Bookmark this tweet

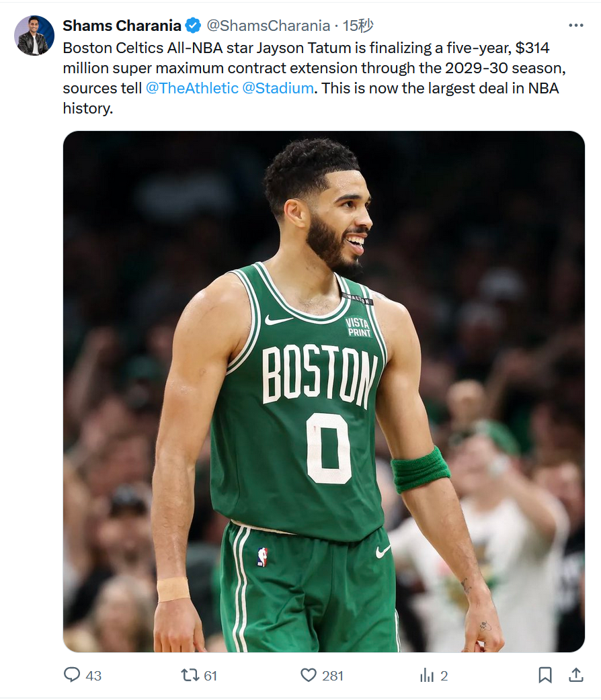click(x=545, y=674)
